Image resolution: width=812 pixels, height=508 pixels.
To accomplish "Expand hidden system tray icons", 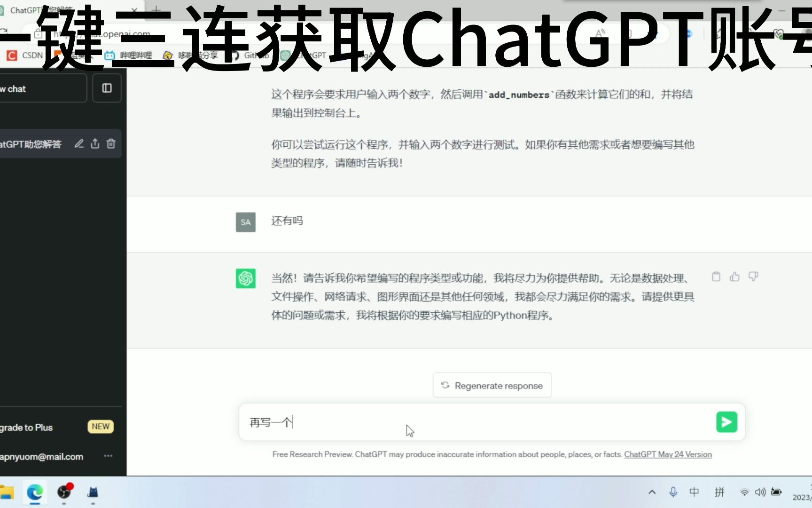I will [652, 492].
